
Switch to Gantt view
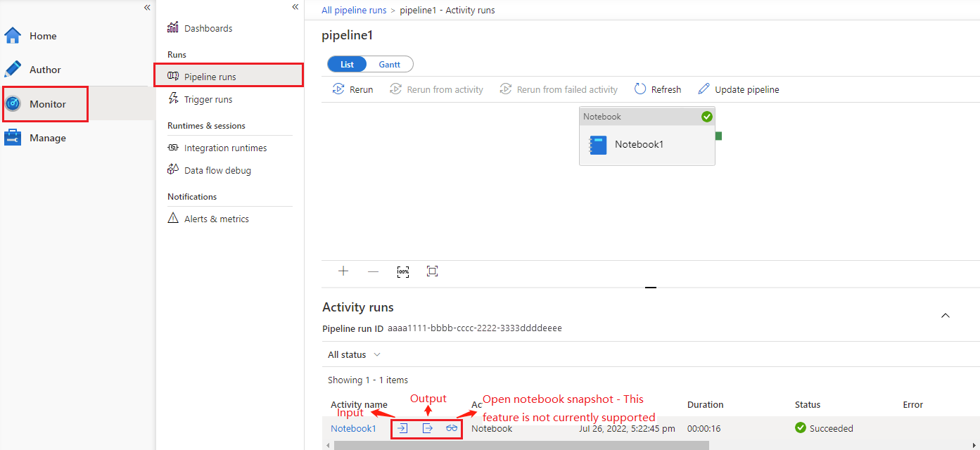click(x=390, y=64)
